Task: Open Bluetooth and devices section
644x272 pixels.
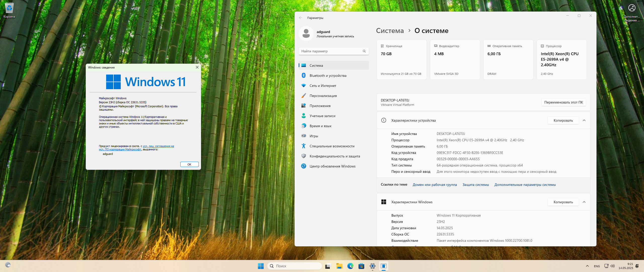Action: pyautogui.click(x=334, y=76)
